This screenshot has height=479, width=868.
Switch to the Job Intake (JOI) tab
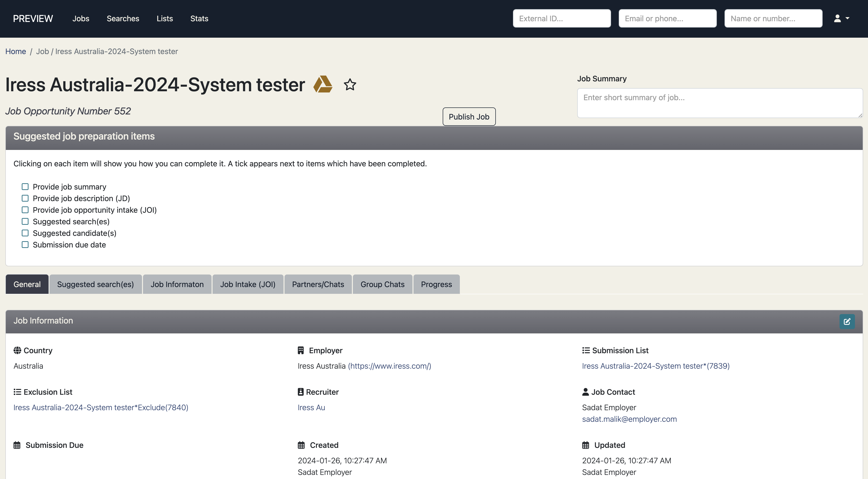point(248,284)
